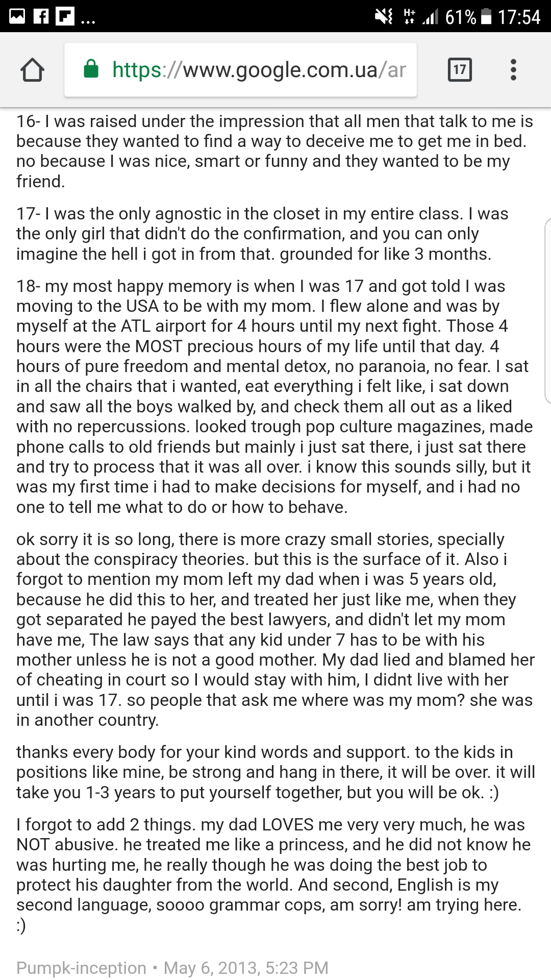Viewport: 551px width, 980px height.
Task: Tap the Facebook notification icon
Action: (41, 16)
